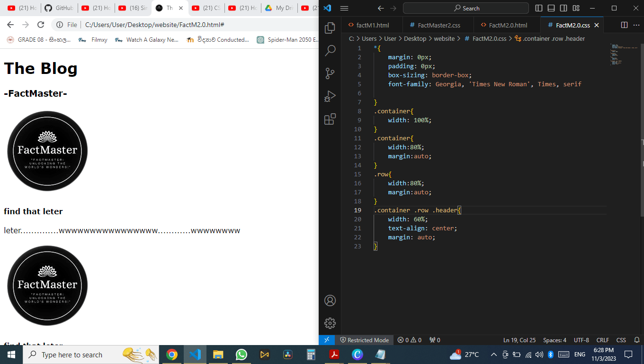Image resolution: width=644 pixels, height=364 pixels.
Task: Open the Filmxy bookmark
Action: click(93, 40)
